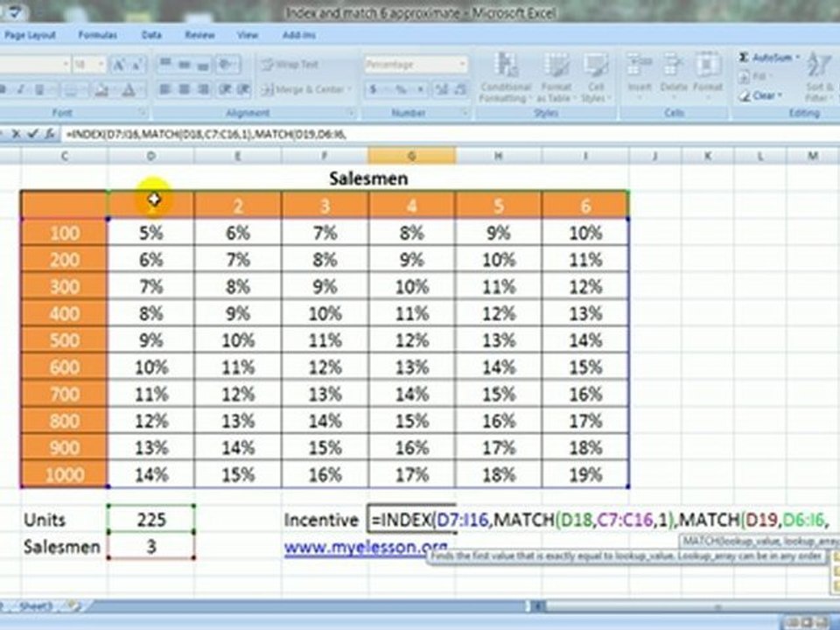
Task: Switch to the Add-Ins tab
Action: coord(299,35)
